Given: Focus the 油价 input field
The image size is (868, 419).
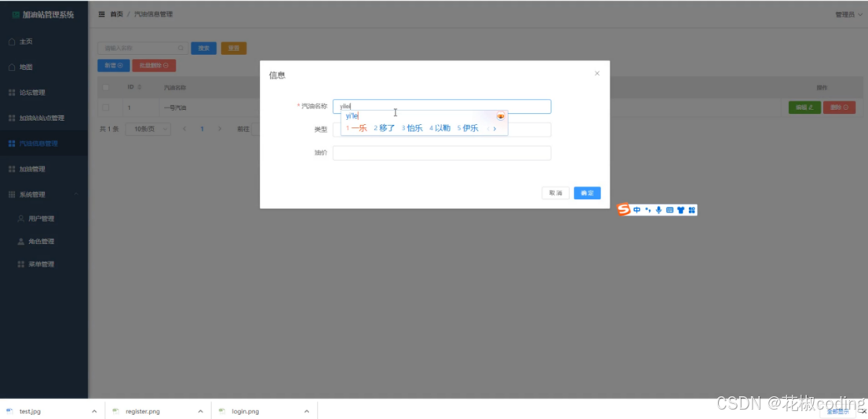Looking at the screenshot, I should [x=442, y=153].
